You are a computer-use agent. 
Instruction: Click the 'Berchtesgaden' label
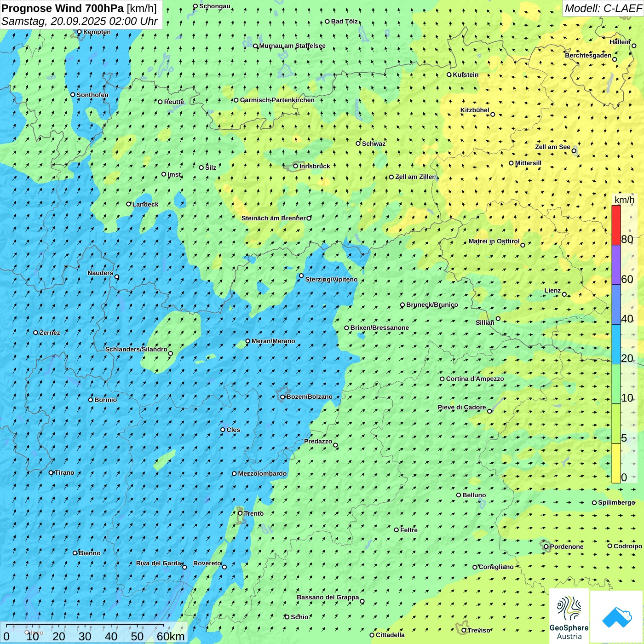pos(588,55)
